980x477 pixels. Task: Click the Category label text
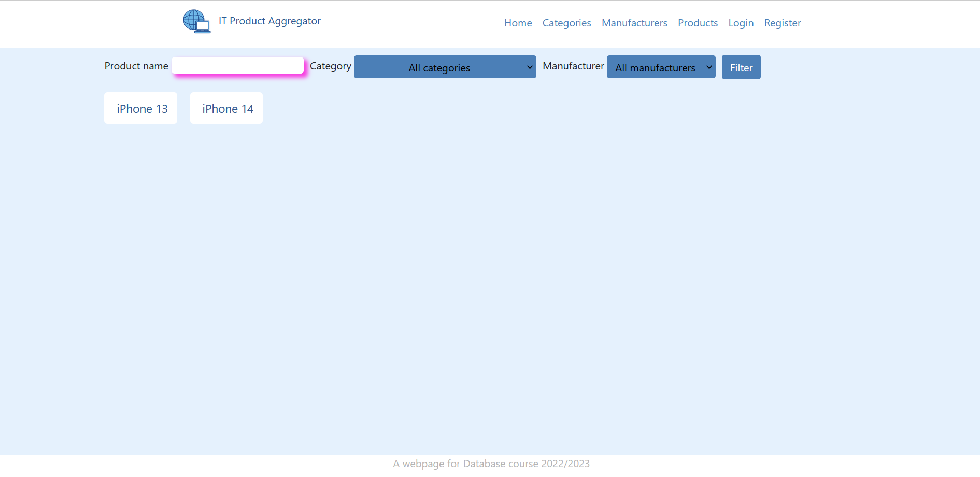coord(330,66)
